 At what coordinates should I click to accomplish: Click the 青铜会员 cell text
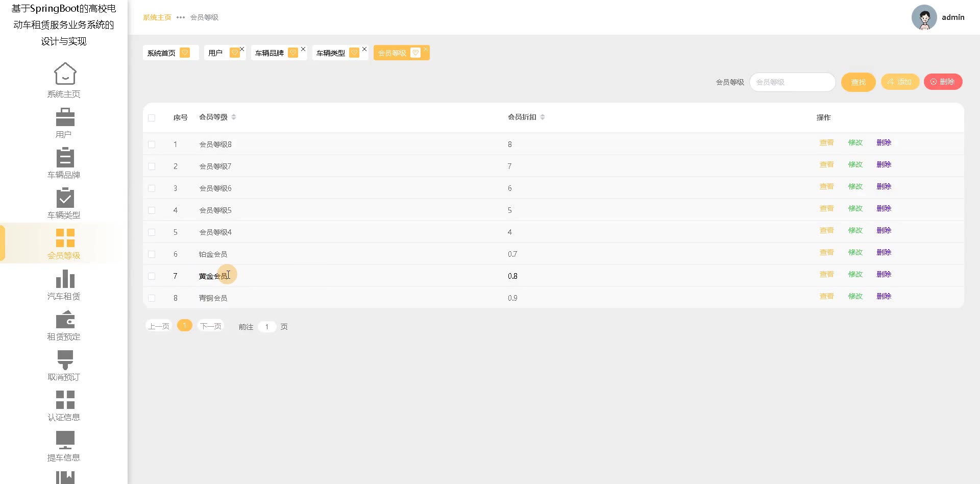(213, 298)
